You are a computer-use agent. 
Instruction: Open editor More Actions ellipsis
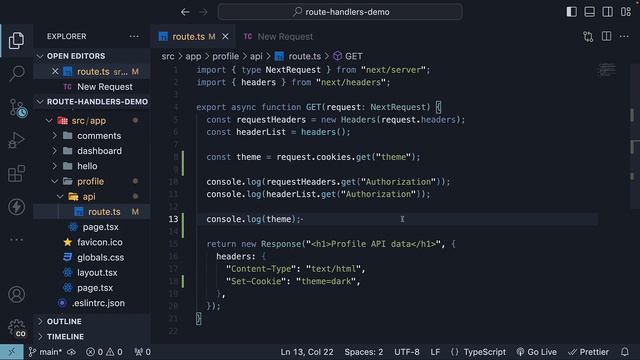coord(624,36)
